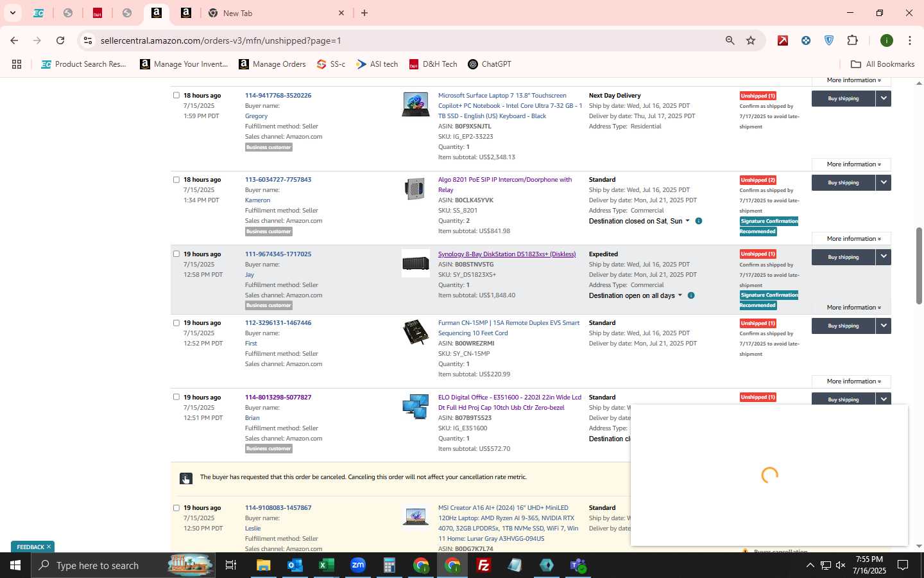924x578 pixels.
Task: Expand More information for the Furman order
Action: click(x=851, y=381)
